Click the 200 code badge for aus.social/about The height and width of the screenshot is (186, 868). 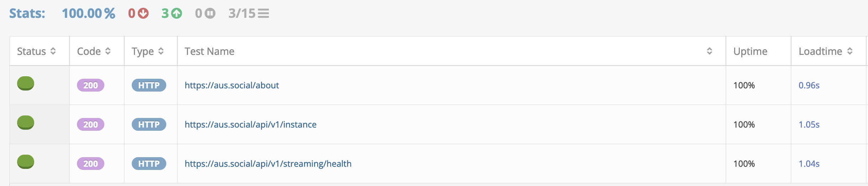point(90,85)
